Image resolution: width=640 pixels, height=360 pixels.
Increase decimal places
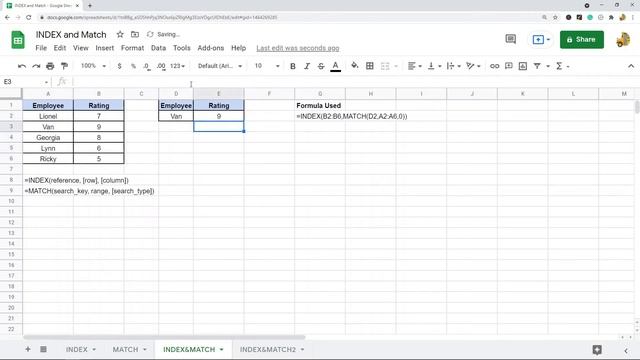pos(161,66)
